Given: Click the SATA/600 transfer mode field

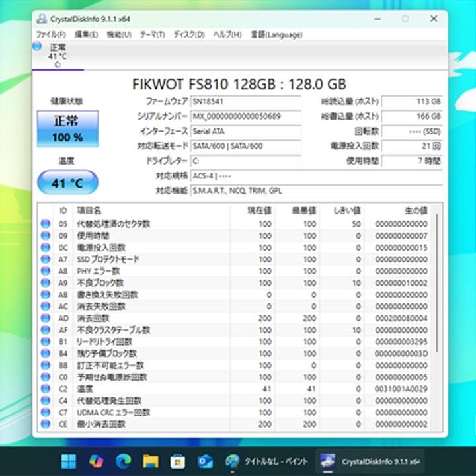Looking at the screenshot, I should (x=246, y=146).
